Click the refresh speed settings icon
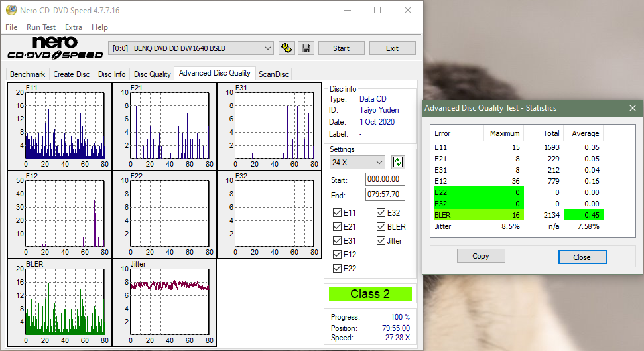 (x=397, y=162)
